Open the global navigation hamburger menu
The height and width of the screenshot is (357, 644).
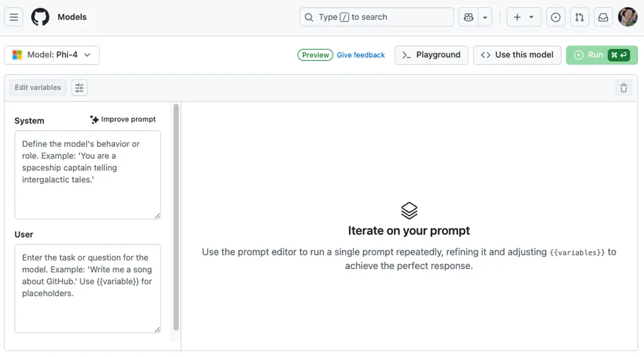coord(14,17)
